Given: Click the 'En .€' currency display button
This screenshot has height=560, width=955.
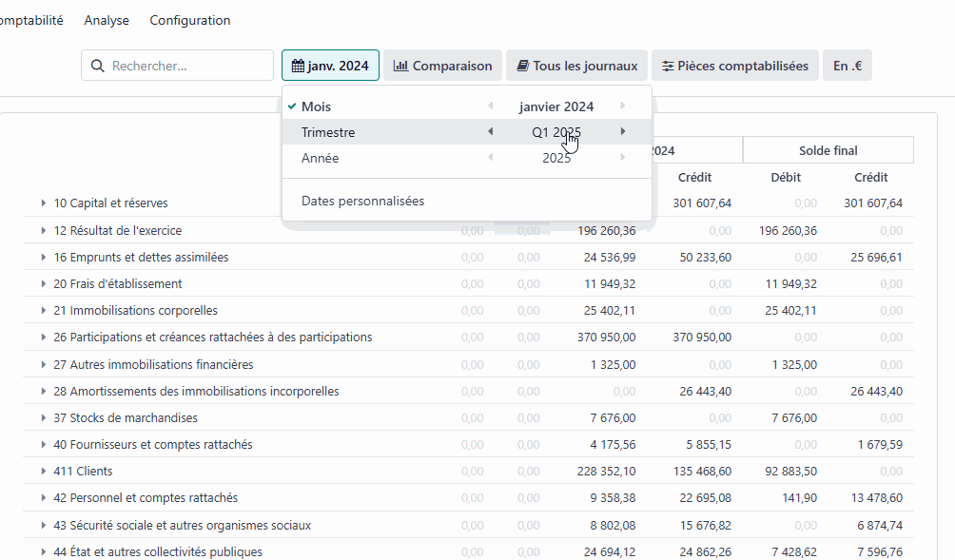Looking at the screenshot, I should (x=847, y=66).
